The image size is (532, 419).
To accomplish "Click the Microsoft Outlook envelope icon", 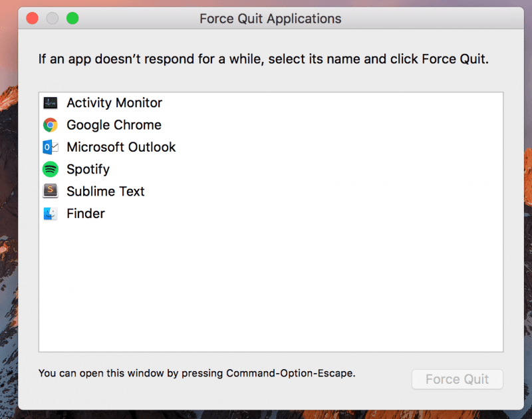I will (51, 147).
